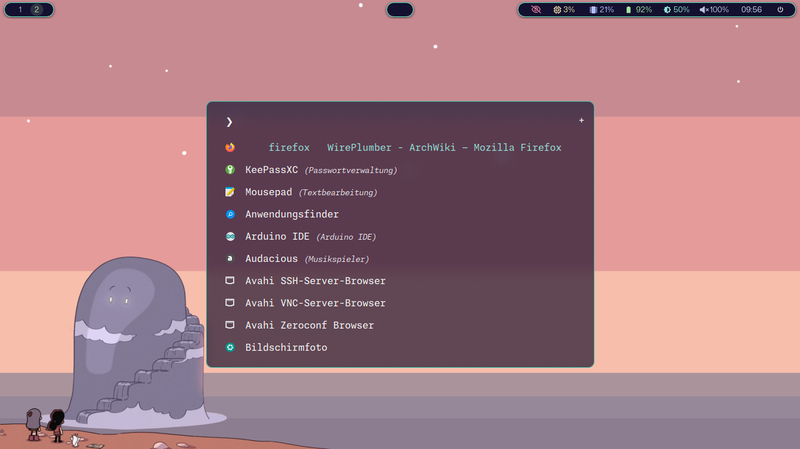This screenshot has width=800, height=449.
Task: Click the Avahi Zeroconf Browser icon
Action: (230, 325)
